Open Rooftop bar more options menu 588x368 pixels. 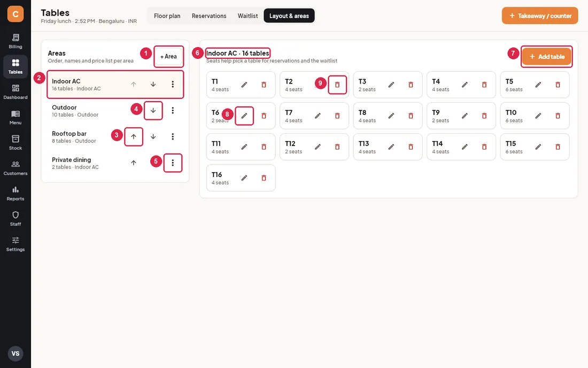(x=173, y=136)
